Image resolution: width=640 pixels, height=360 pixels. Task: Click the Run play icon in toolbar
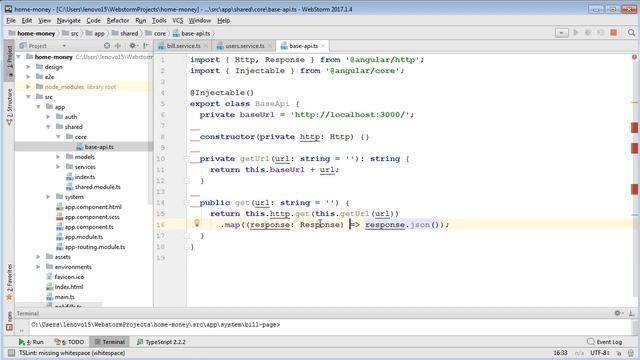pos(576,33)
